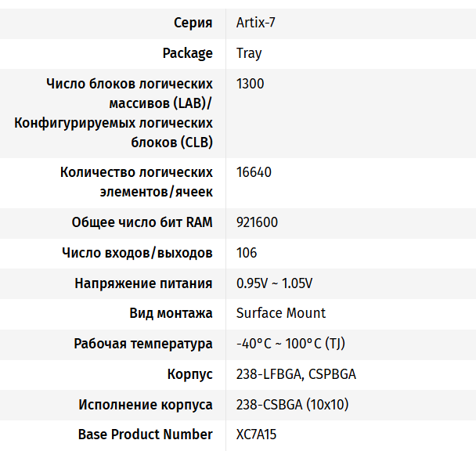Select the Серия row label
The width and height of the screenshot is (476, 458).
pos(193,23)
